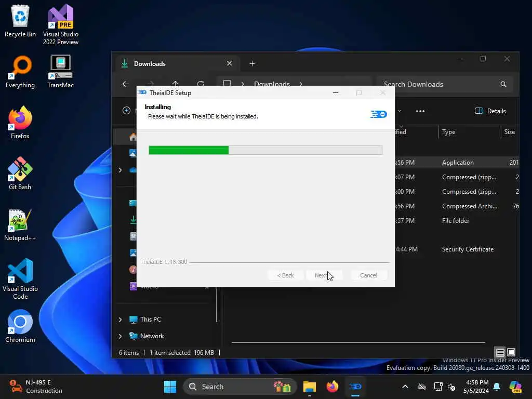Image resolution: width=532 pixels, height=399 pixels.
Task: Refresh the Downloads folder view
Action: point(201,83)
